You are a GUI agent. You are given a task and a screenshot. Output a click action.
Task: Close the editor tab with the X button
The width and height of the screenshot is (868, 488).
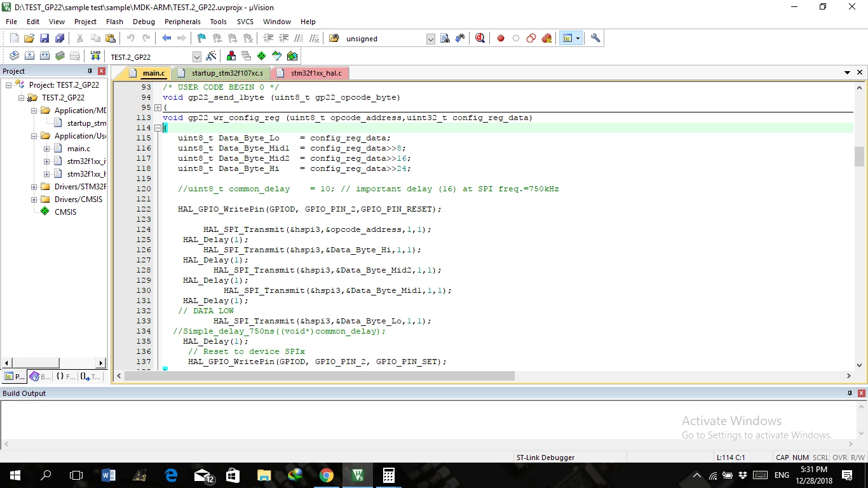coord(860,73)
